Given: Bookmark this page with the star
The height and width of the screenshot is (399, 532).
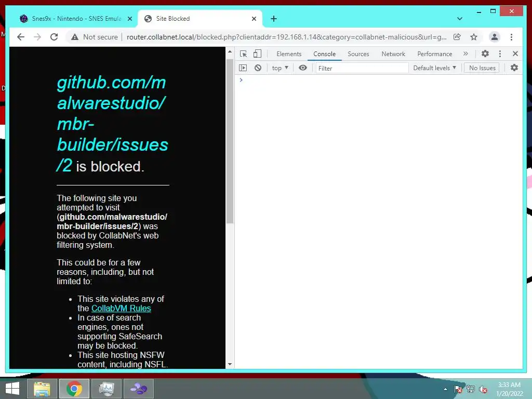Looking at the screenshot, I should 474,37.
